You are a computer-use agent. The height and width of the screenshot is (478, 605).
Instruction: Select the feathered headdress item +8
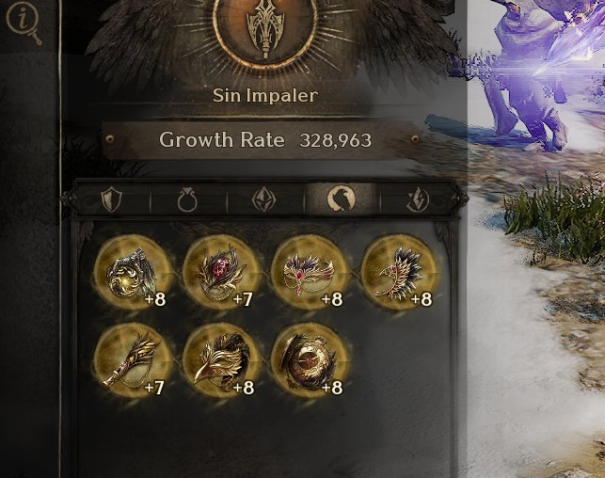pyautogui.click(x=399, y=273)
